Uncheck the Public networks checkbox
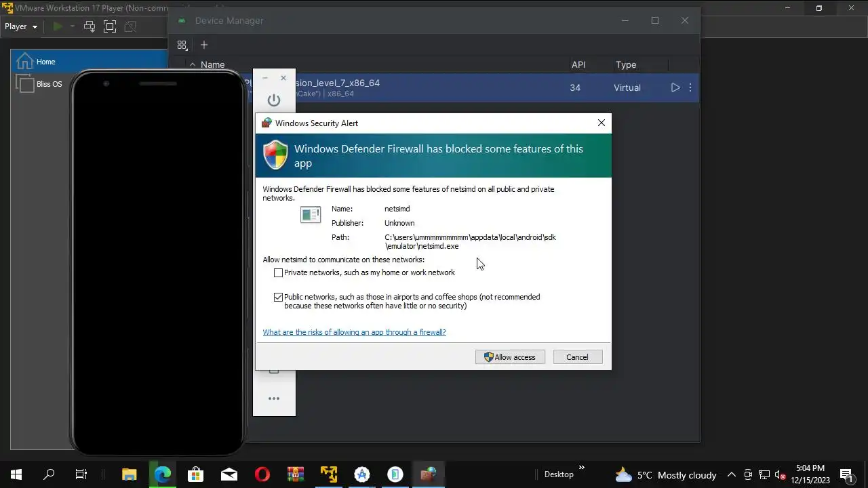The height and width of the screenshot is (488, 868). [x=278, y=297]
